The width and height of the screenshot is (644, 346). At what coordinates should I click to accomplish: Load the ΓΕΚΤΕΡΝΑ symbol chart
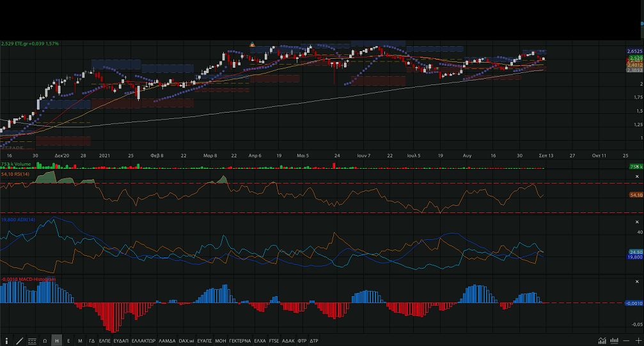point(240,341)
